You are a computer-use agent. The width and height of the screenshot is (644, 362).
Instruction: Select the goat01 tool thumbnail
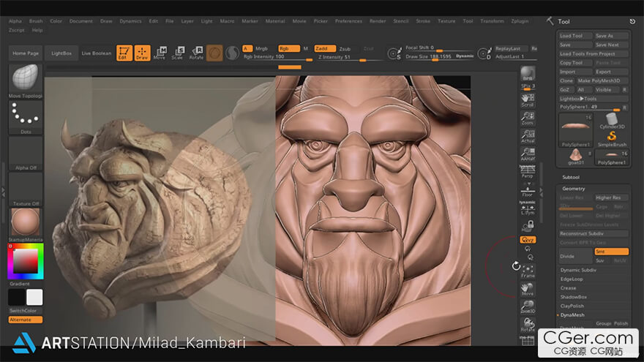coord(575,157)
